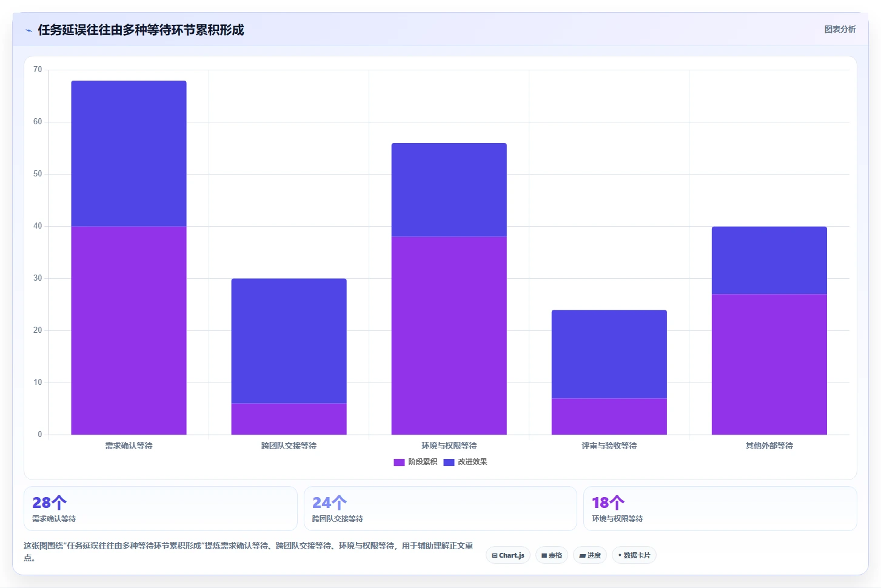881x588 pixels.
Task: Click the chart icon beside the title
Action: [x=28, y=30]
